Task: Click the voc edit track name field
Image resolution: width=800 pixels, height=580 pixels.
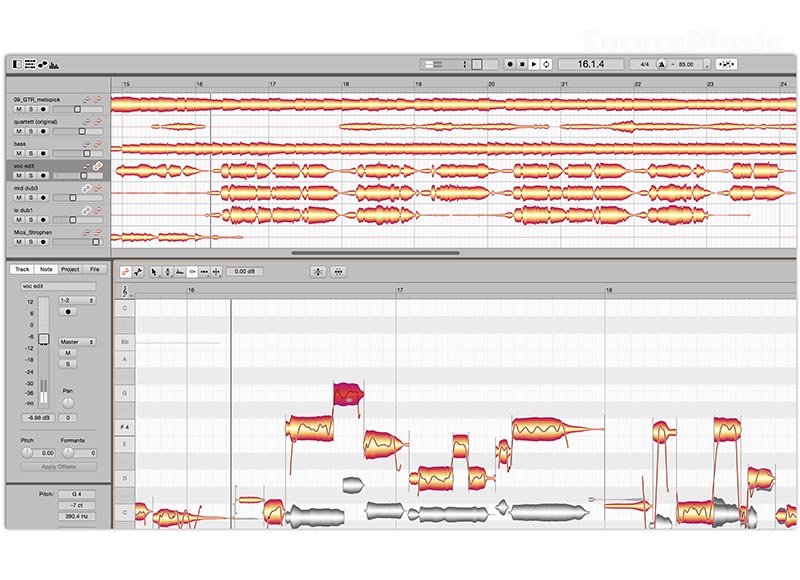Action: [x=58, y=286]
